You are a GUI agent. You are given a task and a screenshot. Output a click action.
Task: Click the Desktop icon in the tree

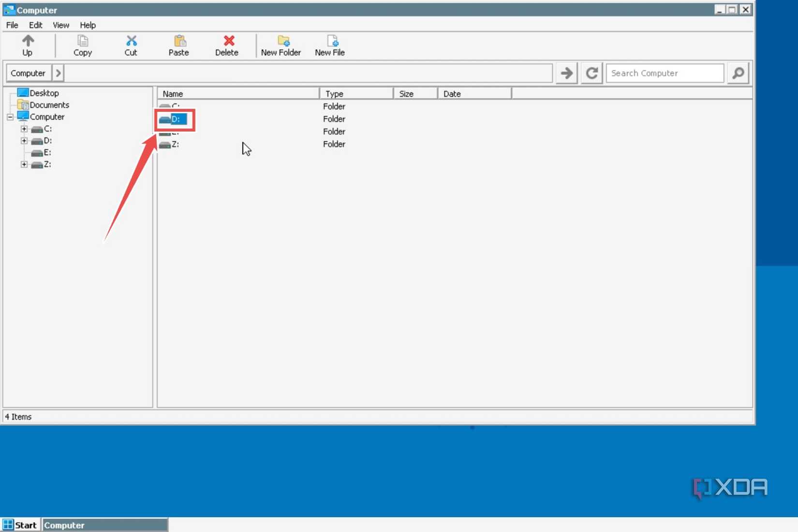click(23, 92)
